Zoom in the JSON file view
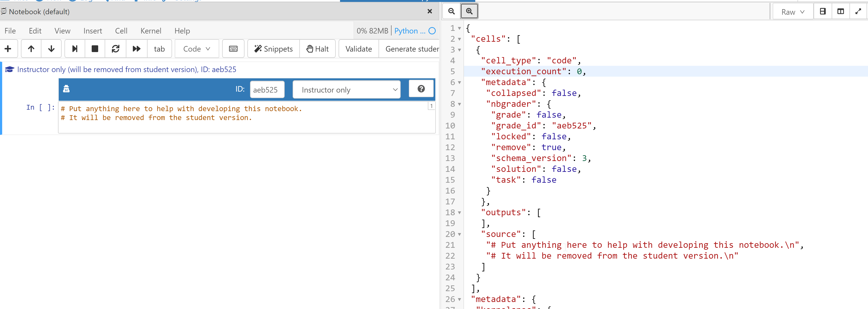The image size is (868, 309). 469,11
